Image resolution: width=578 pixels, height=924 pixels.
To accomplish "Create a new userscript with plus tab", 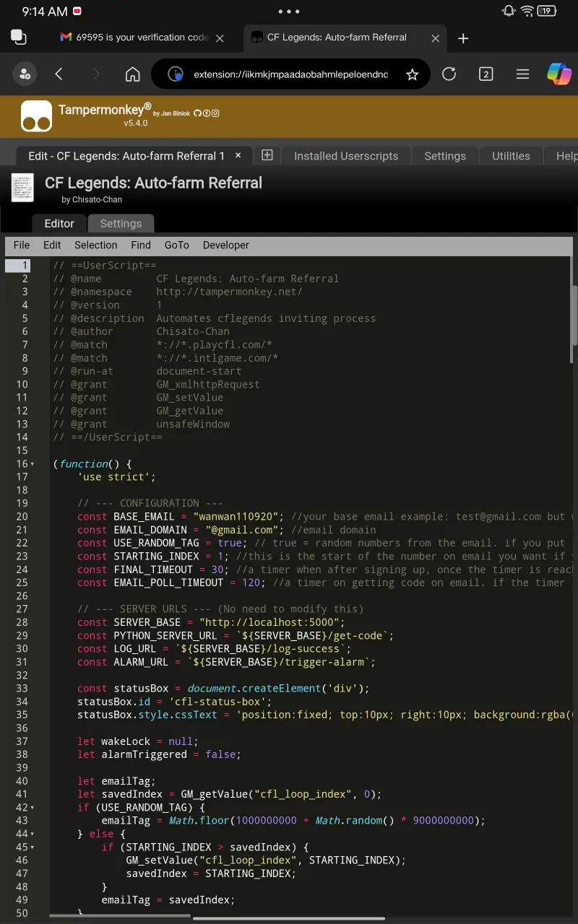I will pos(267,155).
